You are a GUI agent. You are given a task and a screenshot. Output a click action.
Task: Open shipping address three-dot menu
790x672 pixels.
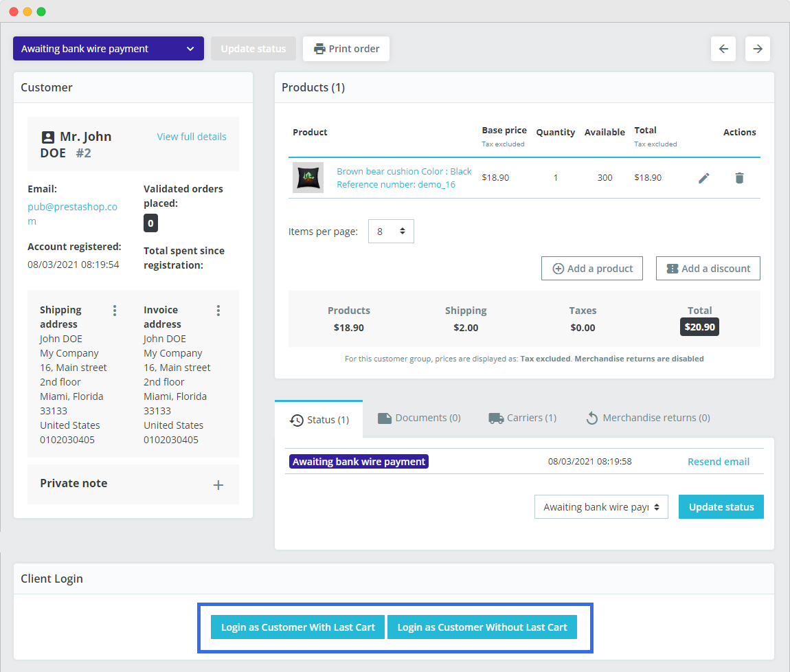(x=115, y=311)
